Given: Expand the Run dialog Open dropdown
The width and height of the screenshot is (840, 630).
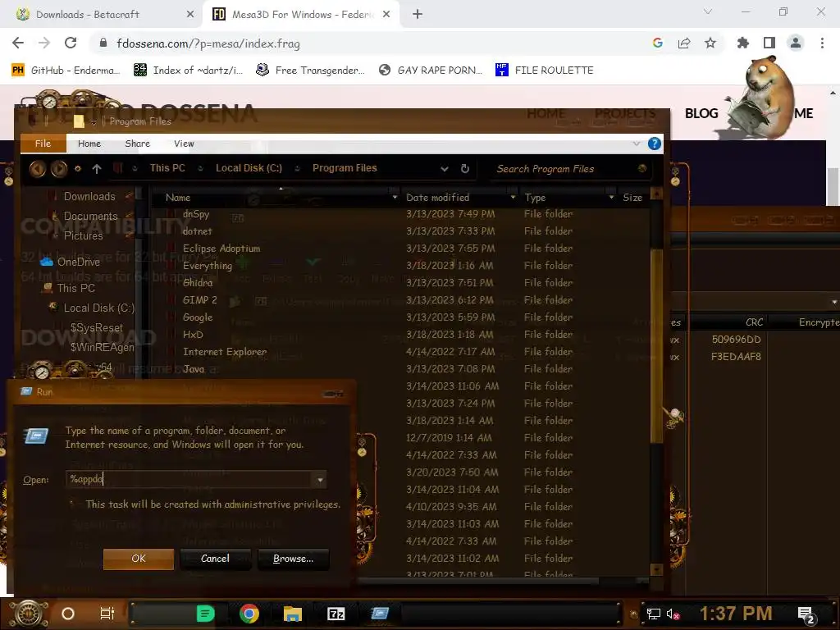Looking at the screenshot, I should [320, 479].
